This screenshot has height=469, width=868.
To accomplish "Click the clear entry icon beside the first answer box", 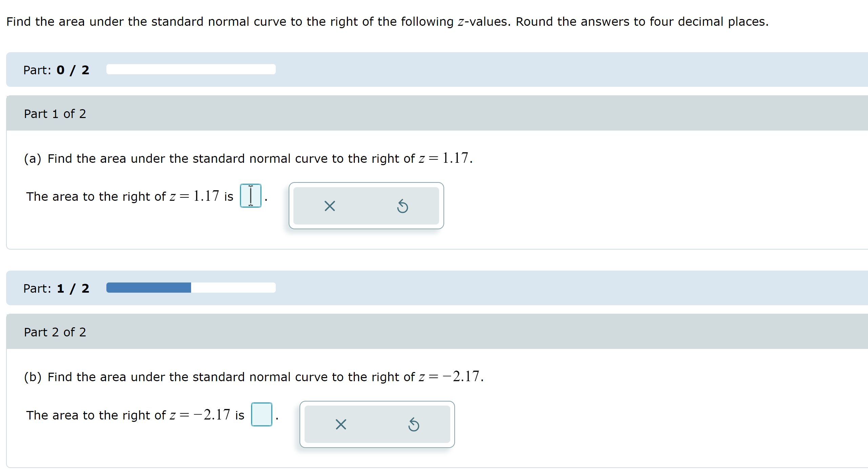I will pyautogui.click(x=329, y=206).
